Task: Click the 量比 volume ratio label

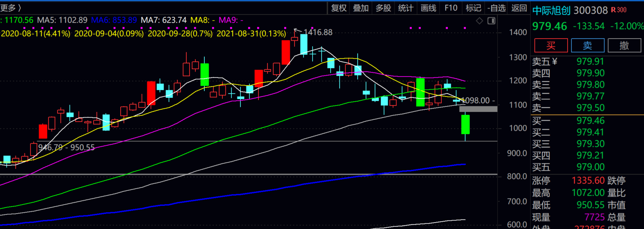Action: click(617, 193)
